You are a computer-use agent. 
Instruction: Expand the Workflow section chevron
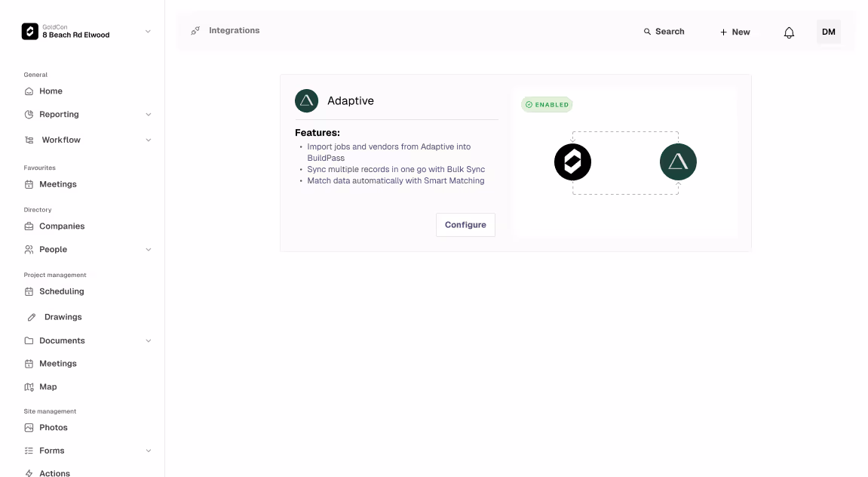149,140
